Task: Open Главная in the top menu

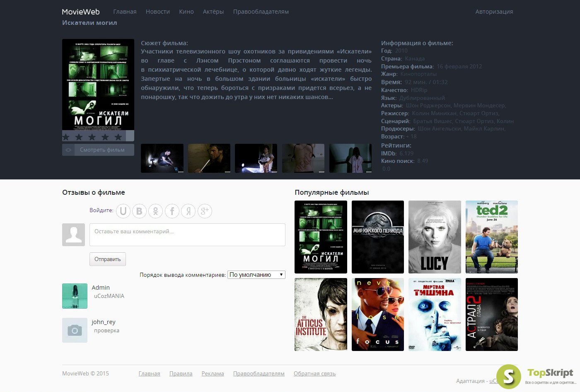Action: (x=125, y=12)
